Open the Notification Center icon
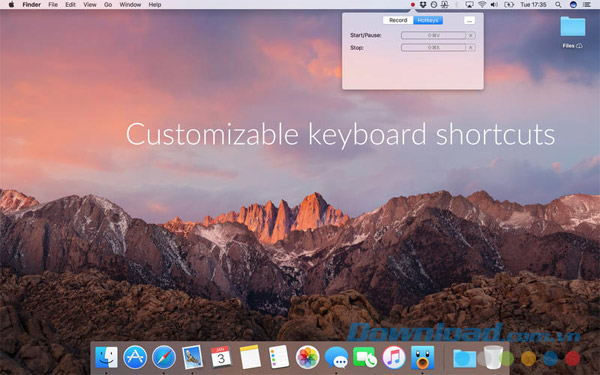Viewport: 600px width, 375px height. point(586,5)
